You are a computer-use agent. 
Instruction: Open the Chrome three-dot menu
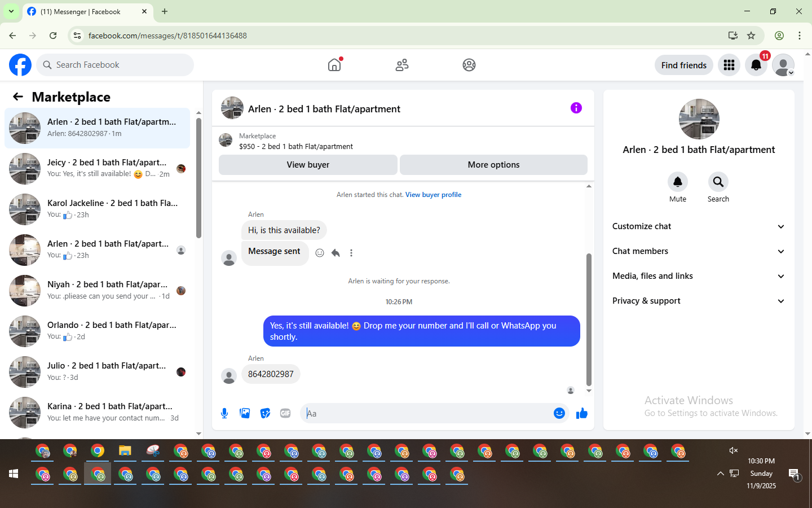(800, 36)
